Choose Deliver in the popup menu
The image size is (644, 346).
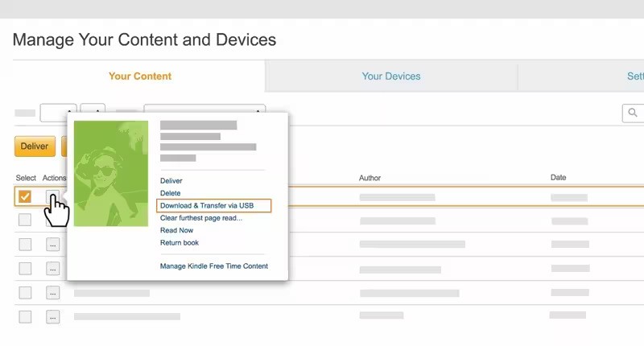[x=171, y=180]
